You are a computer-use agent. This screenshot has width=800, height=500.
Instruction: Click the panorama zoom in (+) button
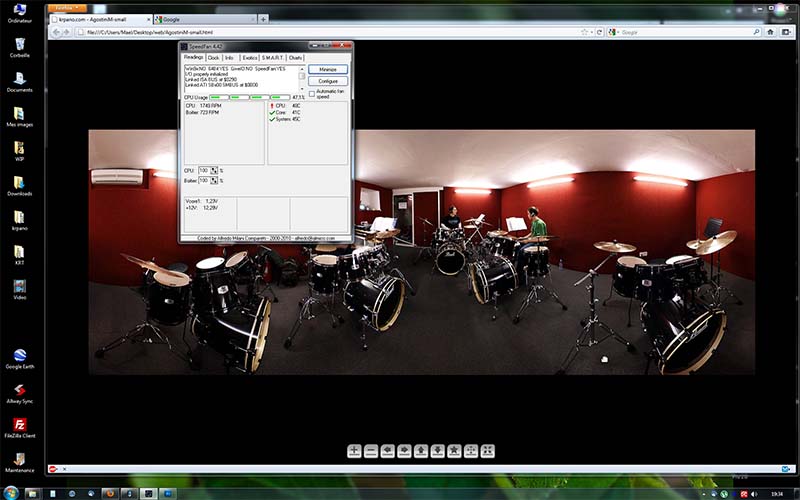[354, 451]
